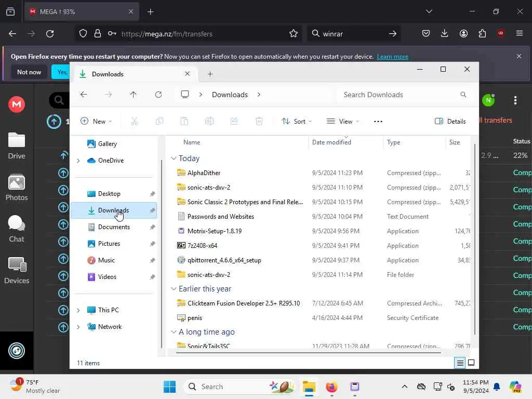Viewport: 532px width, 399px height.
Task: Add a new File Explorer tab
Action: [210, 74]
